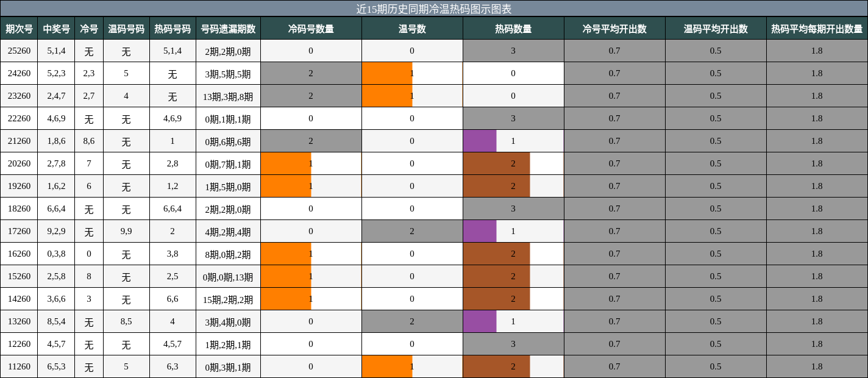Click brown hot-count bar in row 14260

[x=497, y=299]
